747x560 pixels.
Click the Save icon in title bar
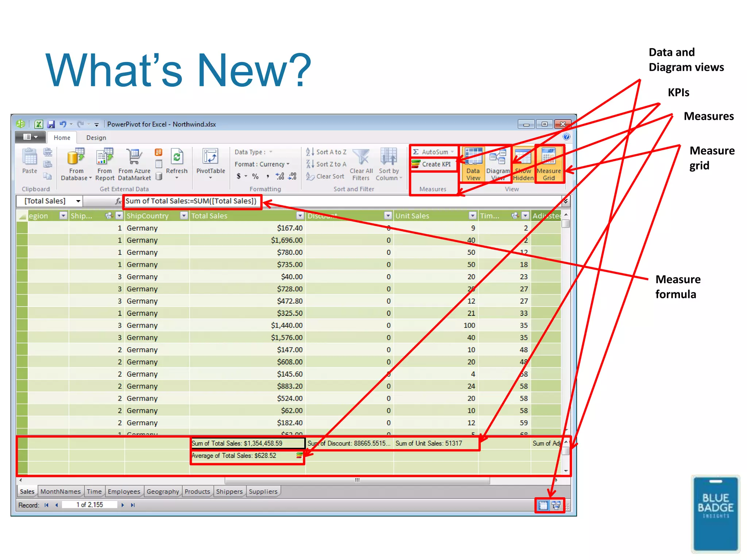(51, 124)
